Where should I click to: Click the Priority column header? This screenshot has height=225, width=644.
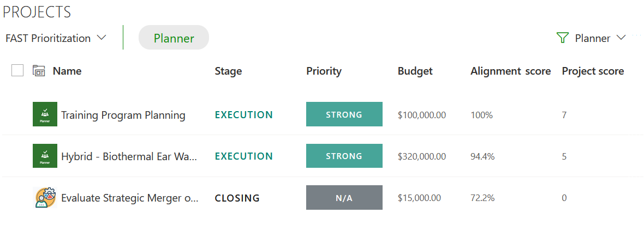coord(324,71)
